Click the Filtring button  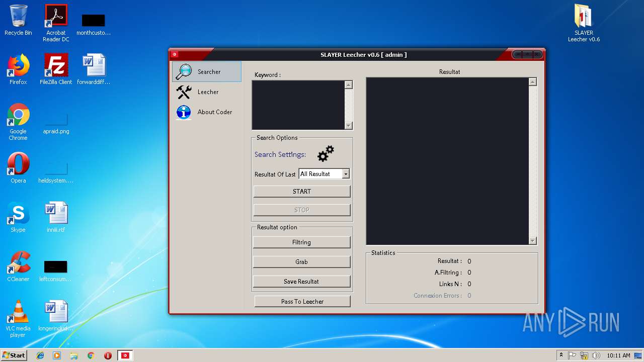pos(302,242)
